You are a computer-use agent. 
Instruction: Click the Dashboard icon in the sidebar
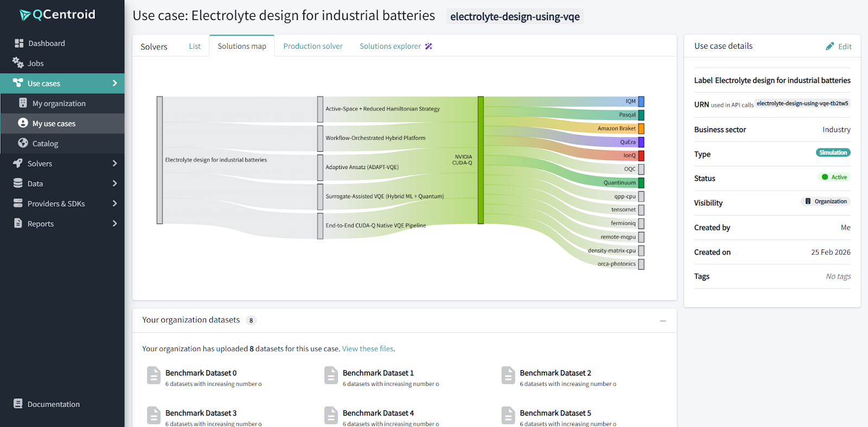pos(19,43)
